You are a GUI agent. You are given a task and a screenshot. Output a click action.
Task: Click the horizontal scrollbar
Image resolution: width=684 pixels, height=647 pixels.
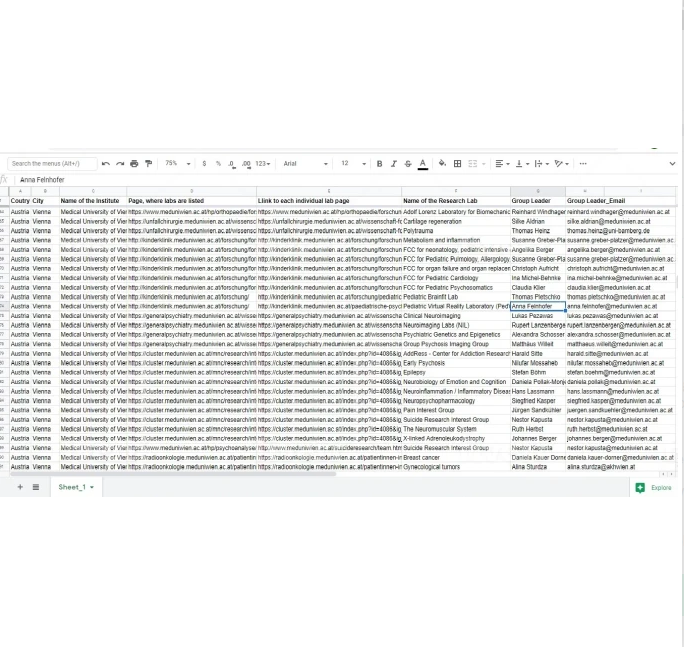pos(173,474)
